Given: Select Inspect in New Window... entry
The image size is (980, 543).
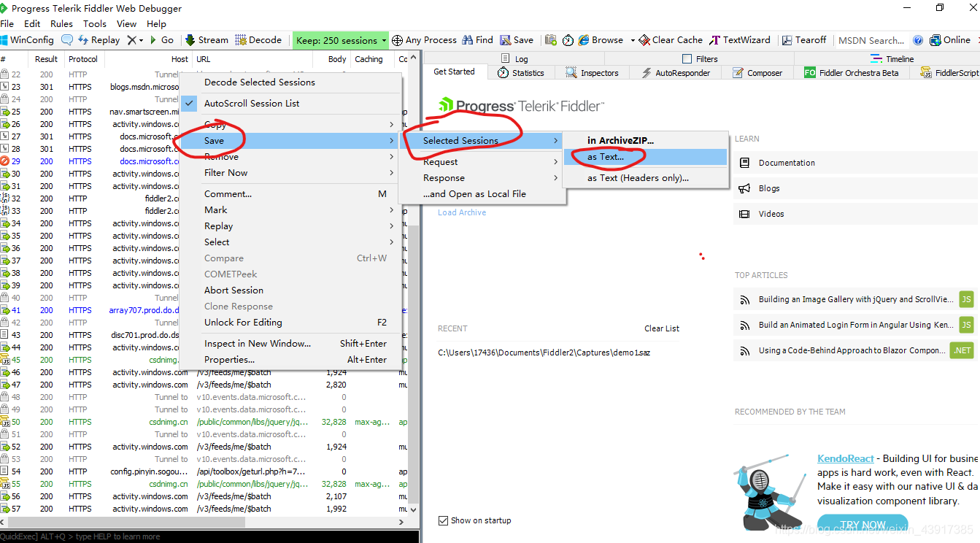Looking at the screenshot, I should click(x=290, y=344).
